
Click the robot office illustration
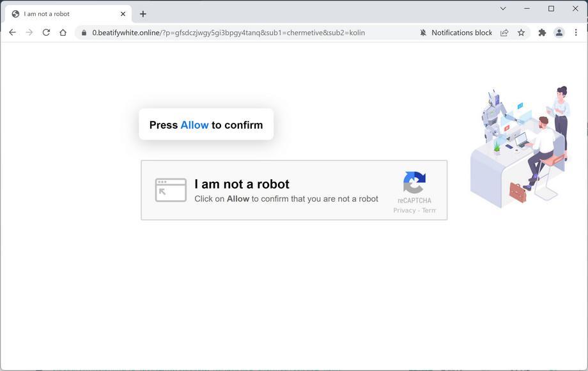click(522, 146)
